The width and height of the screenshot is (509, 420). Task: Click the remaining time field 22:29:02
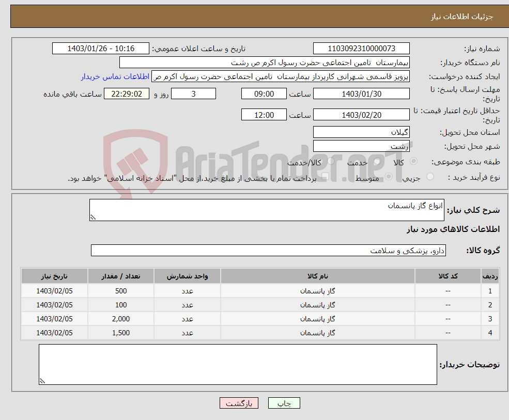[x=127, y=94]
